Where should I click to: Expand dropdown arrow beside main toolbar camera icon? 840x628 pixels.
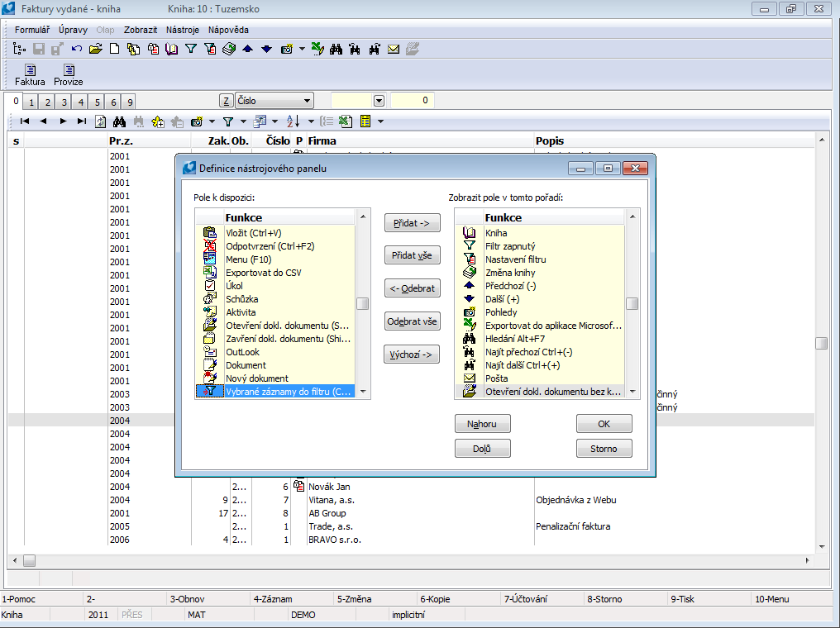coord(302,49)
